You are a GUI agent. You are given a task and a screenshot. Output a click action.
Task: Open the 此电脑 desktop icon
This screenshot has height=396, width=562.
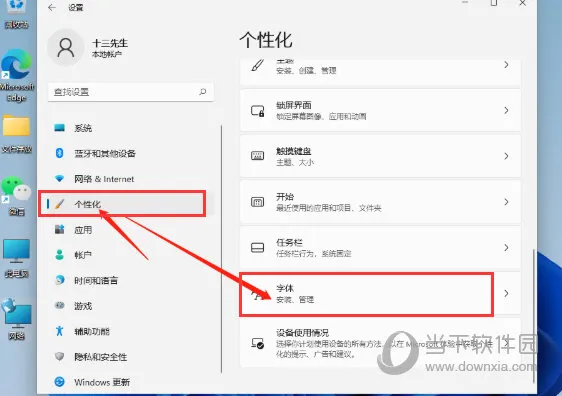[16, 258]
